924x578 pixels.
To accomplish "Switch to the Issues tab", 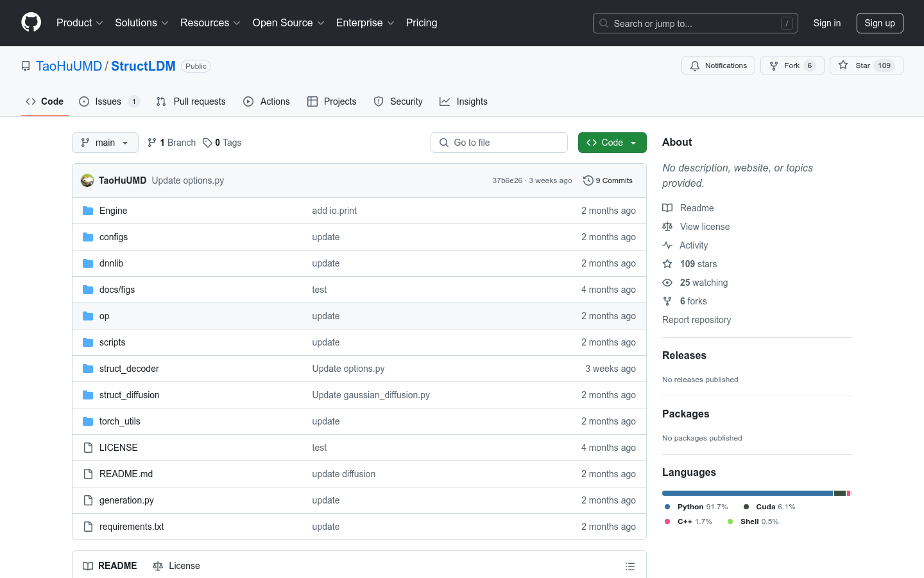I will click(x=109, y=101).
